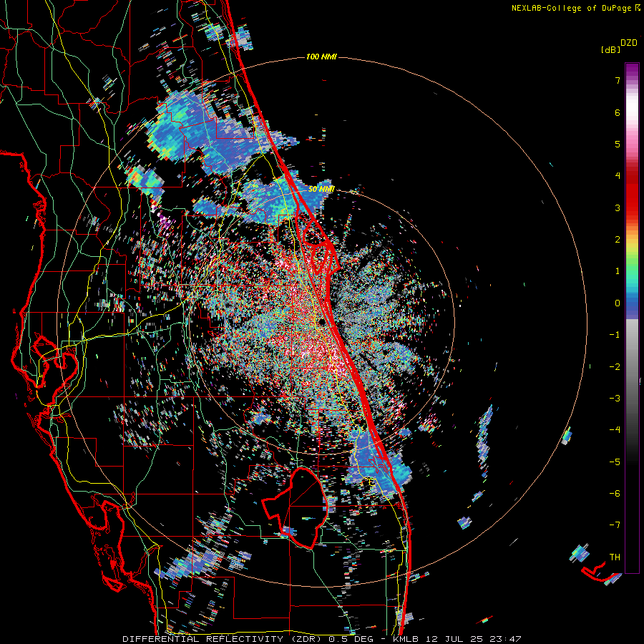Pick the gray -2 dB band on color bar

click(x=632, y=366)
